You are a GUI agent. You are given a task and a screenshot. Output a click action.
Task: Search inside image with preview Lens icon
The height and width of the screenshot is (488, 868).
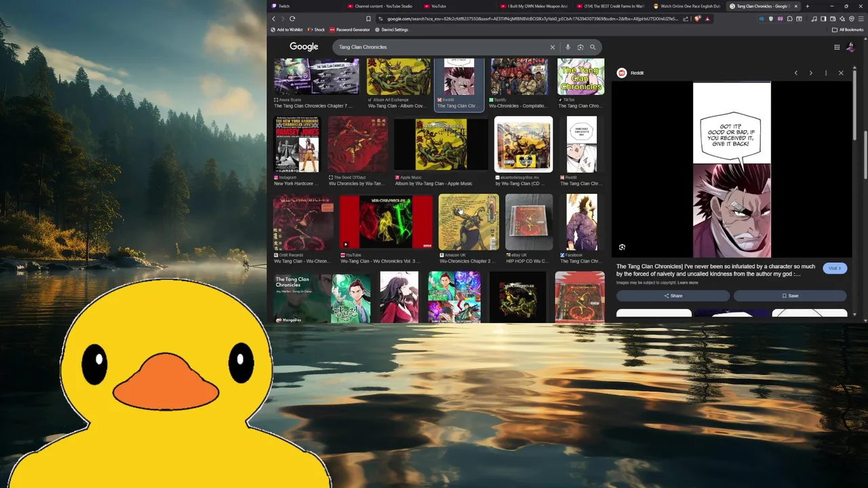click(x=622, y=247)
